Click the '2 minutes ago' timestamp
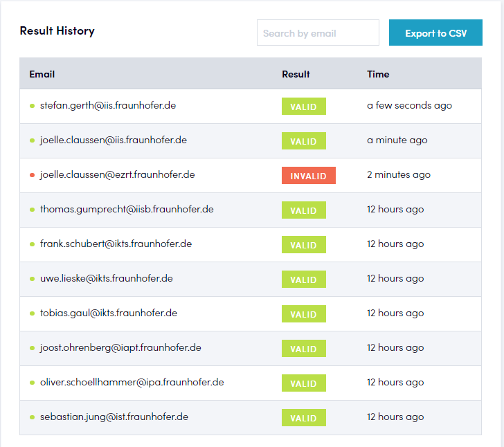The image size is (504, 447). click(398, 174)
